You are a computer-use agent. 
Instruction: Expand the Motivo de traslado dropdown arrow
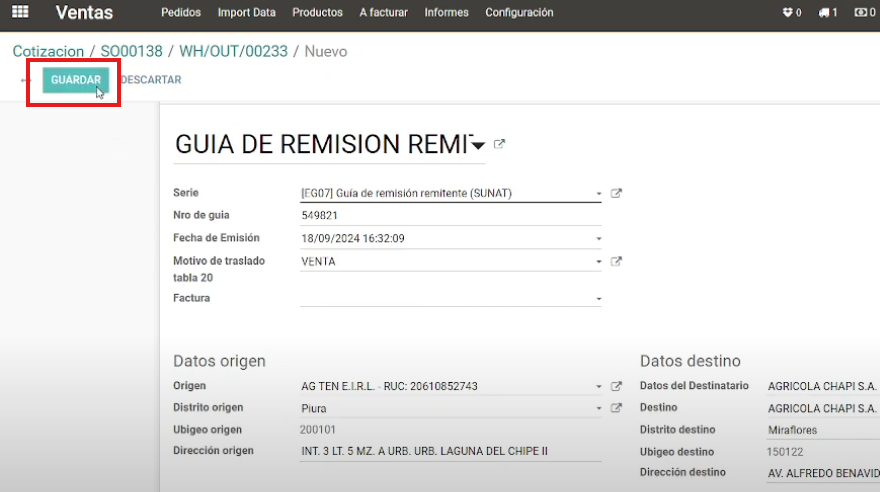coord(599,262)
